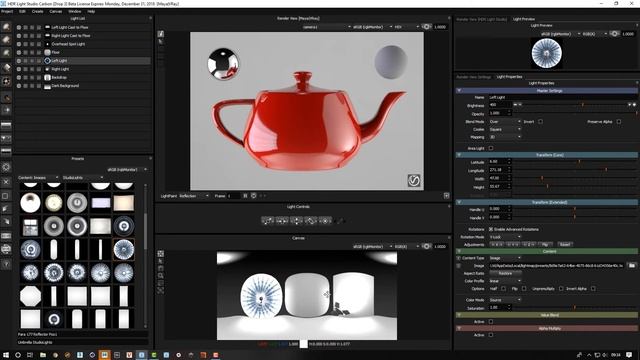
Task: Click the expand icon below the Render View
Action: coord(447,196)
